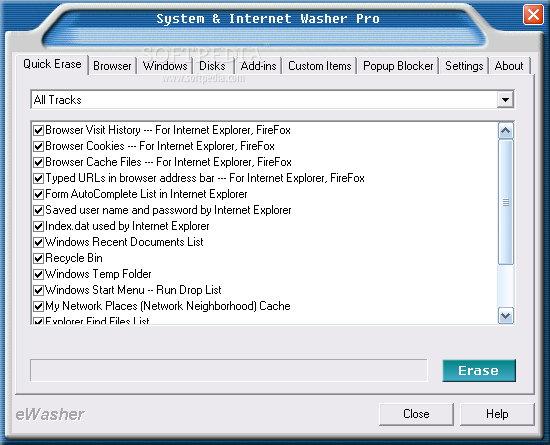Image resolution: width=550 pixels, height=445 pixels.
Task: Select 'Windows Recent Documents List' row text
Action: pos(124,242)
